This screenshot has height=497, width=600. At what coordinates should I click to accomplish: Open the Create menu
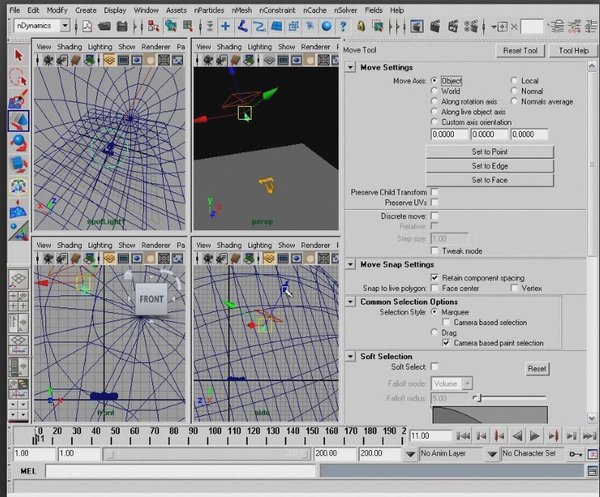click(x=86, y=9)
